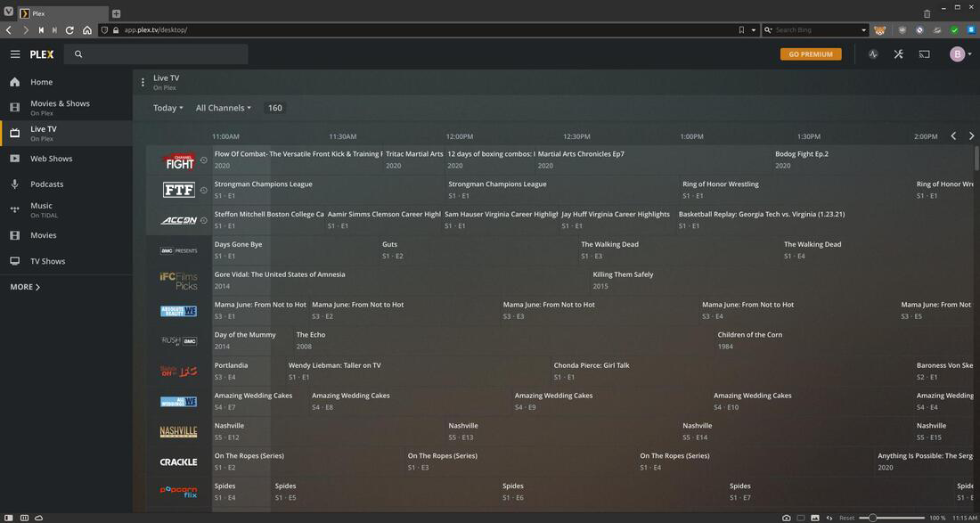Viewport: 980px width, 523px height.
Task: Open Chonda Pierce: Girl Talk program
Action: [732, 372]
